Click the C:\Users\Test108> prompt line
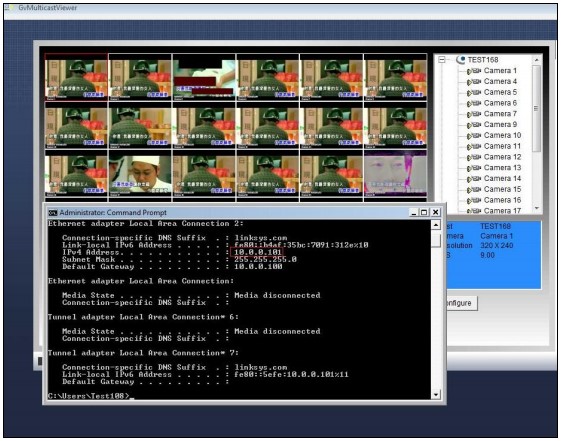562x441 pixels. pyautogui.click(x=91, y=396)
